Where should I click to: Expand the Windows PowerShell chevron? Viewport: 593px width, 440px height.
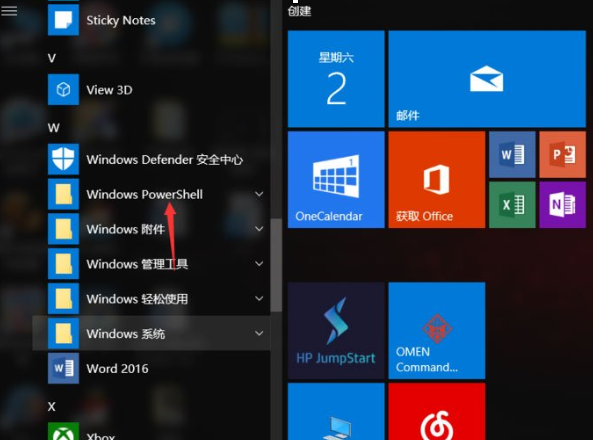[259, 194]
